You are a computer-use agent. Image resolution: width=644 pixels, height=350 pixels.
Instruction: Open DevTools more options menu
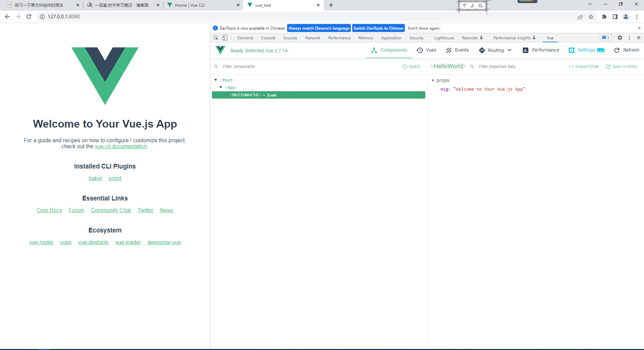629,38
